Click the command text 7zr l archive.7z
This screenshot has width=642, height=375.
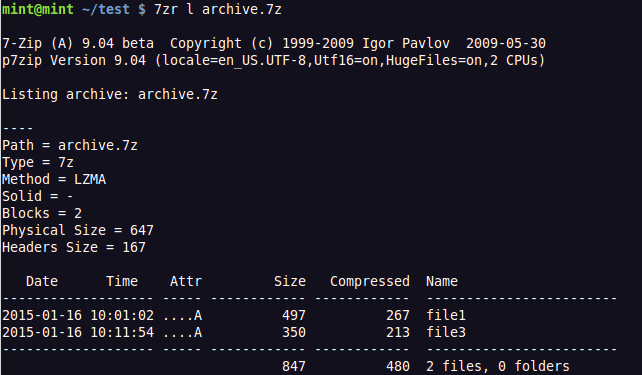click(x=218, y=9)
